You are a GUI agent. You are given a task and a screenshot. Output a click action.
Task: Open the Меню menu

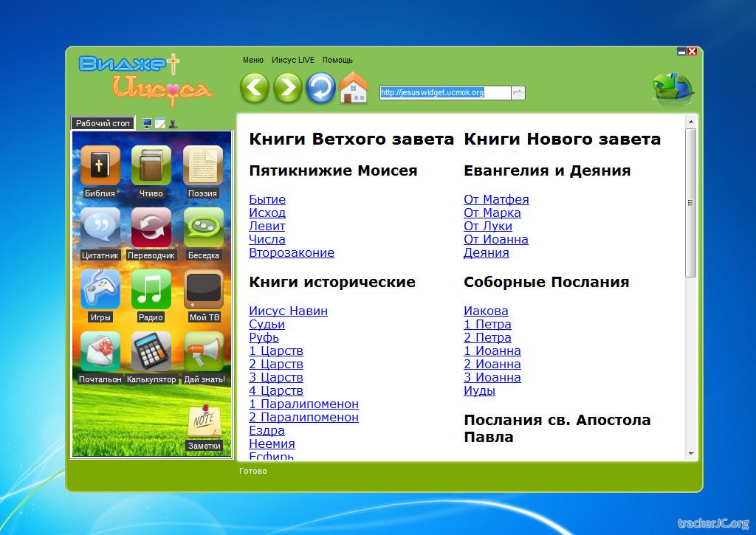(252, 60)
